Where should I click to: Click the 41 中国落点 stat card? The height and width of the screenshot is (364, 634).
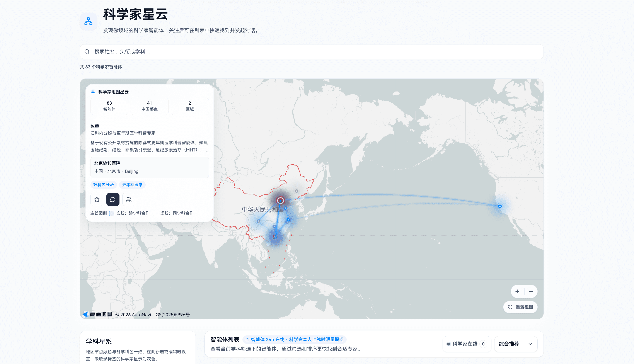pyautogui.click(x=150, y=106)
